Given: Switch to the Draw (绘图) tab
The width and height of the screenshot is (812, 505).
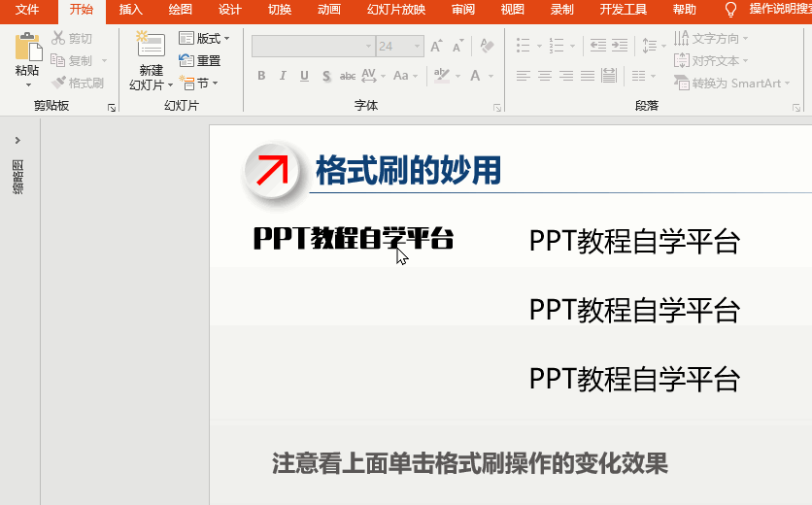Looking at the screenshot, I should coord(180,10).
